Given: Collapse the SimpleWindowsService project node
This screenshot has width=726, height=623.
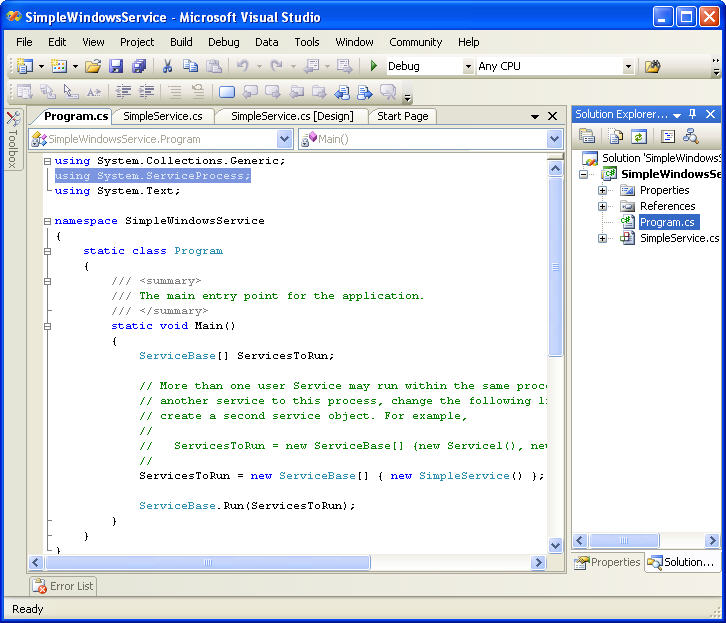Looking at the screenshot, I should coord(583,174).
